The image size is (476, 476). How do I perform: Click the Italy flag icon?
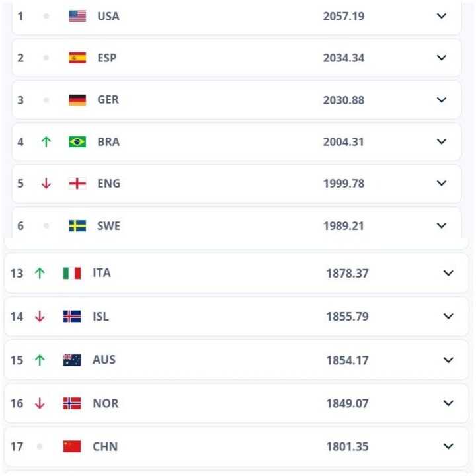pos(72,273)
